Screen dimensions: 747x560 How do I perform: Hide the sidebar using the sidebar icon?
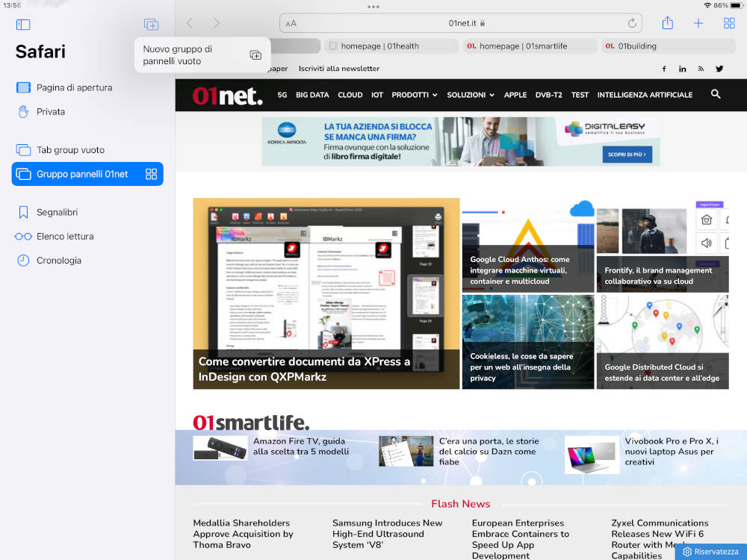23,25
